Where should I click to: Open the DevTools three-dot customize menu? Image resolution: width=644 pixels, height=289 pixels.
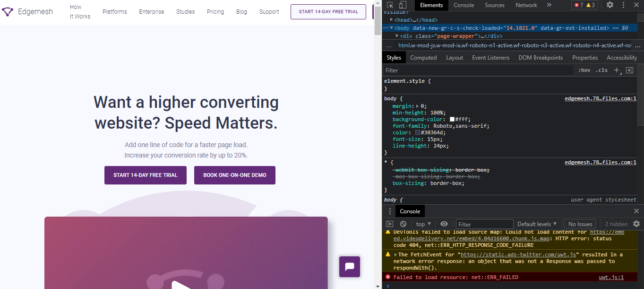point(624,5)
